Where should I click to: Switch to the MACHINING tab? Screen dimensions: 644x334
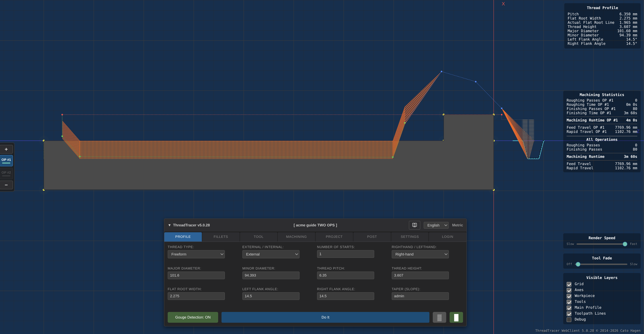coord(296,237)
